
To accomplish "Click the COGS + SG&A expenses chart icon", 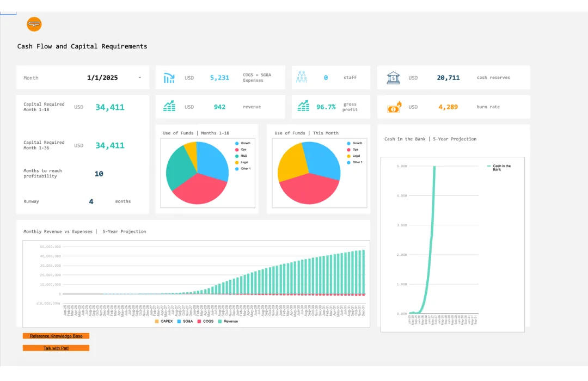I will click(x=169, y=78).
